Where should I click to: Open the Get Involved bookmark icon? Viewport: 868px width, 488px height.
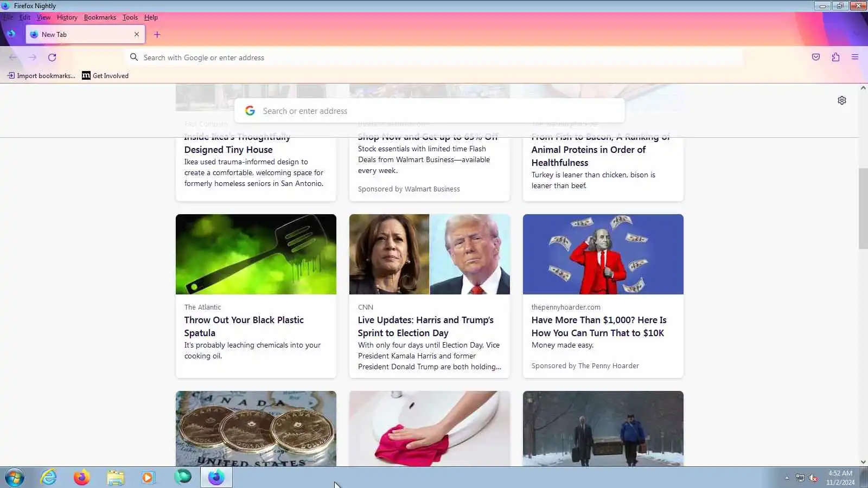(86, 76)
